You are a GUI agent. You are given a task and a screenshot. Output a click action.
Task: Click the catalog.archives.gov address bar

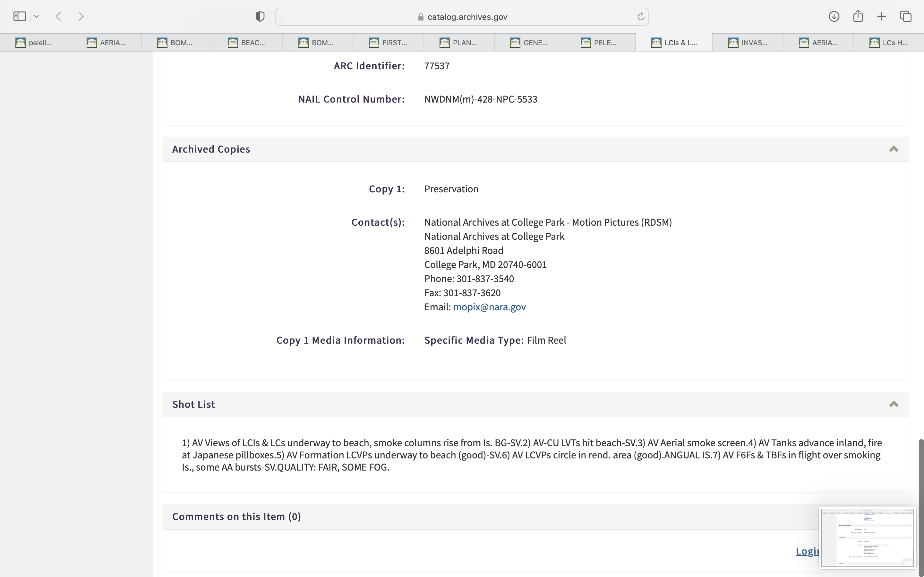pos(462,17)
